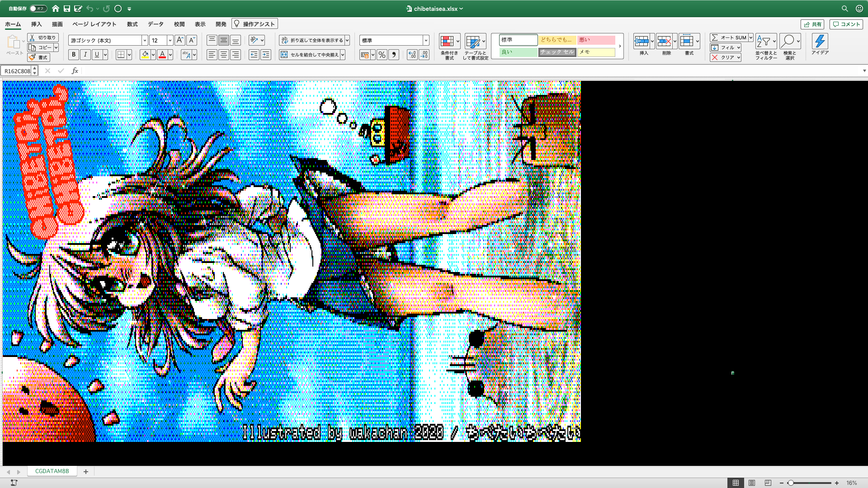This screenshot has width=868, height=488.
Task: Click the save icon in title bar
Action: coord(67,9)
